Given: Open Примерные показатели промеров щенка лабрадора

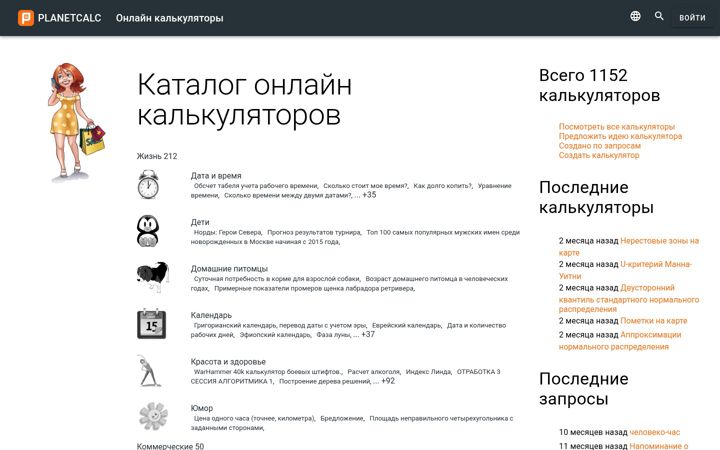Looking at the screenshot, I should pyautogui.click(x=315, y=288).
